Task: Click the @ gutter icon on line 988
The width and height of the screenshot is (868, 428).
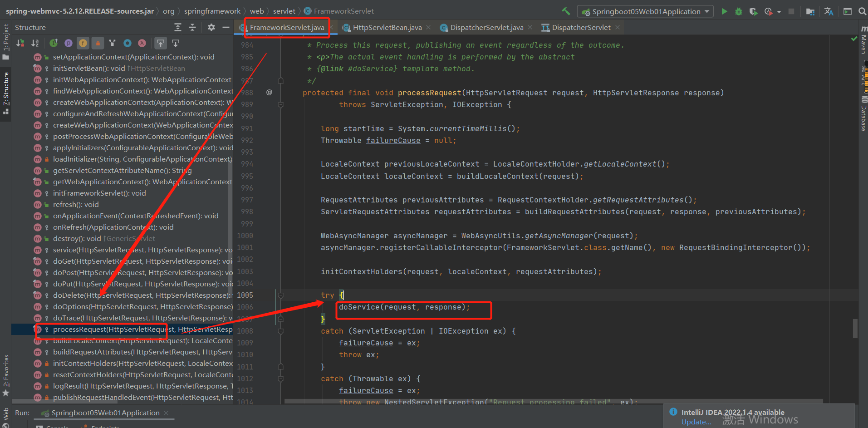Action: [x=269, y=93]
